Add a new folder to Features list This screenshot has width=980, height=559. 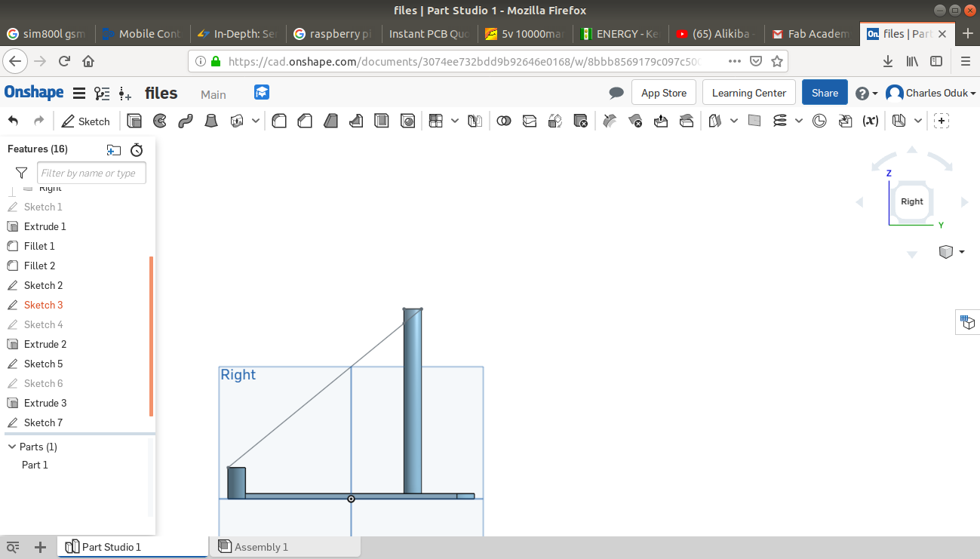pos(113,149)
